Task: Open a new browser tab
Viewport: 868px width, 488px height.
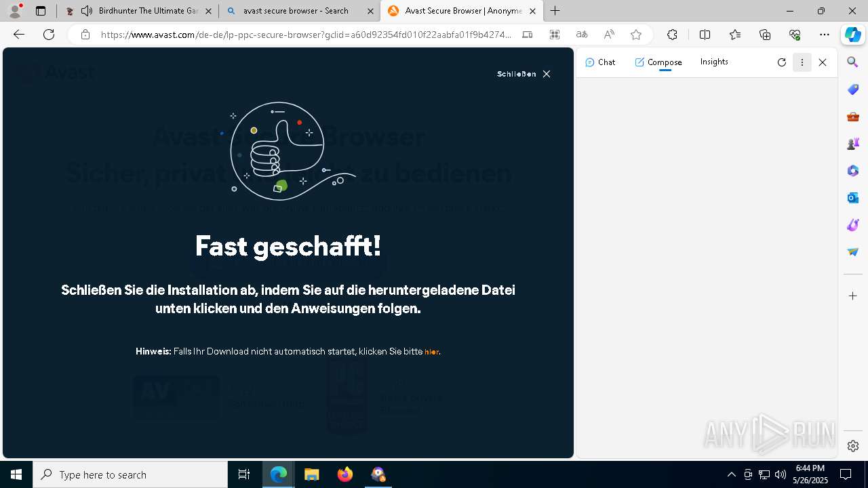Action: 555,11
